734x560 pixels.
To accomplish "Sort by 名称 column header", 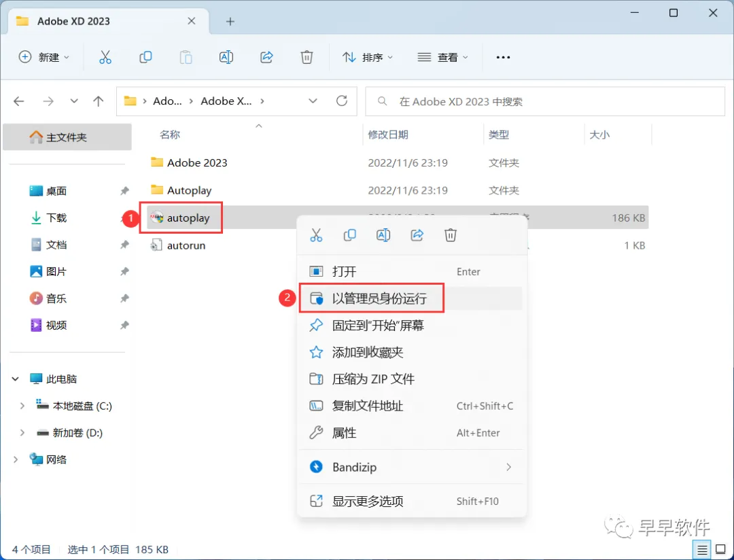I will [x=170, y=135].
